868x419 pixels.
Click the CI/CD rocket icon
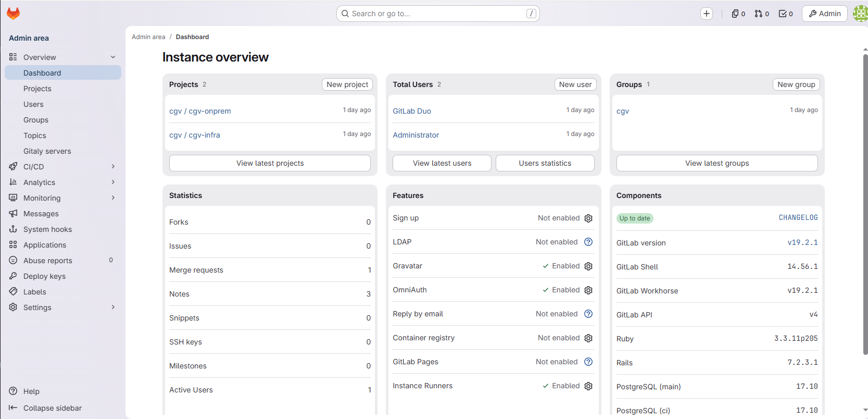coord(13,166)
